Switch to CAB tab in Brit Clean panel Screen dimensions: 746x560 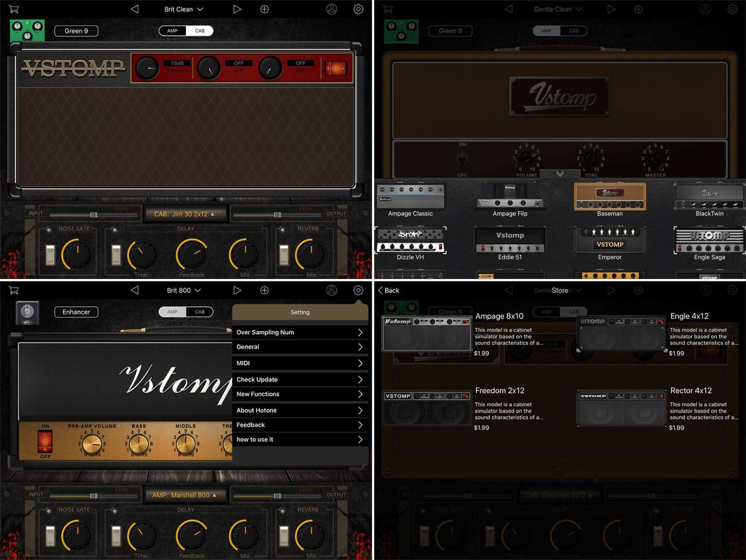click(199, 31)
